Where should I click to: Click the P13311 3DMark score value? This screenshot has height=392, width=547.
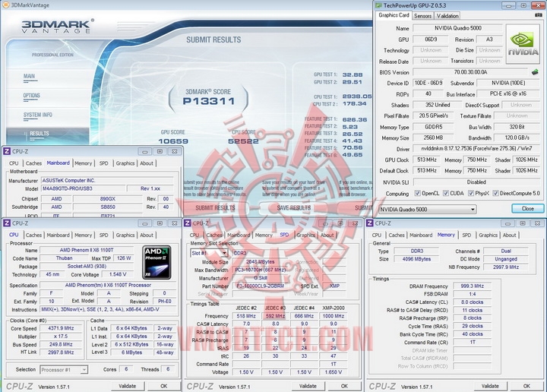[209, 101]
